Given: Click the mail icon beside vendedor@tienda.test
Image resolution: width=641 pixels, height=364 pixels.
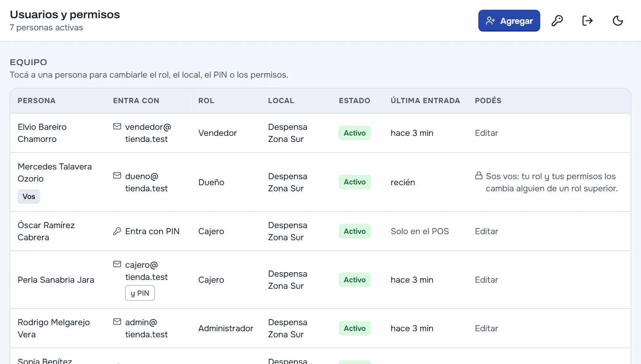Looking at the screenshot, I should pyautogui.click(x=117, y=127).
